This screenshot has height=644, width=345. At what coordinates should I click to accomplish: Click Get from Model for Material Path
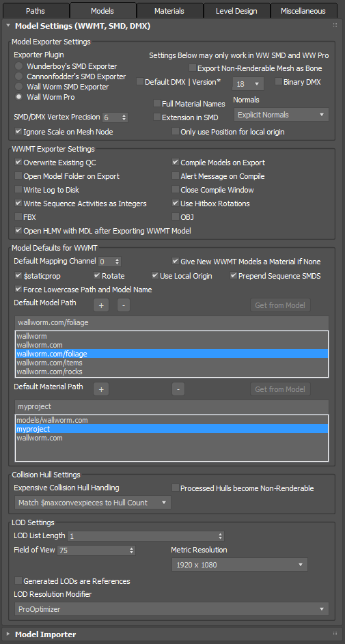coord(280,389)
